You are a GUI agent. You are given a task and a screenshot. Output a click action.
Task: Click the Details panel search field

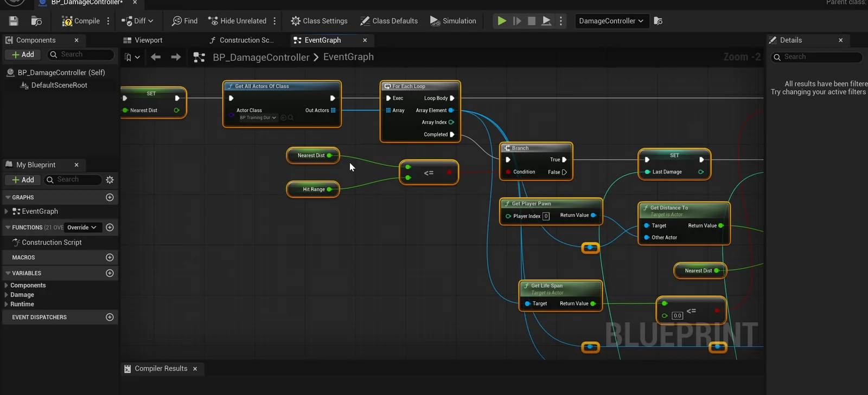tap(816, 57)
